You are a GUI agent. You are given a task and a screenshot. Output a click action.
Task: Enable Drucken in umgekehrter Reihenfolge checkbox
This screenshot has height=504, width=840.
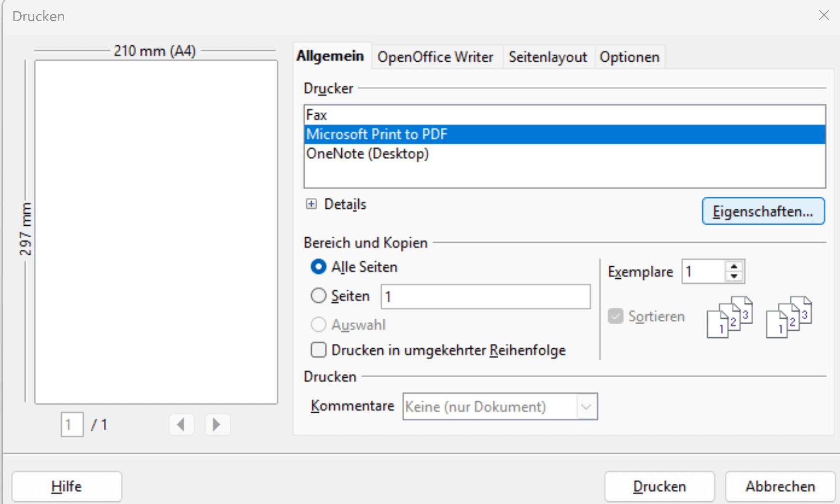[319, 350]
